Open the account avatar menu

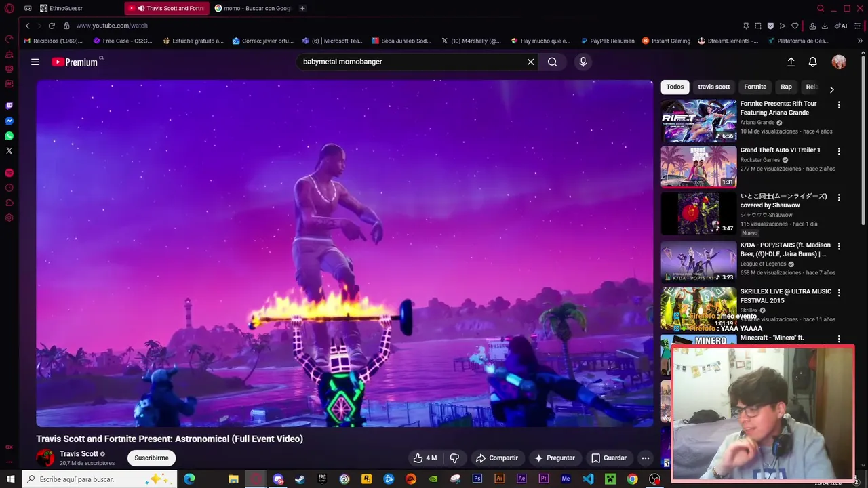839,62
